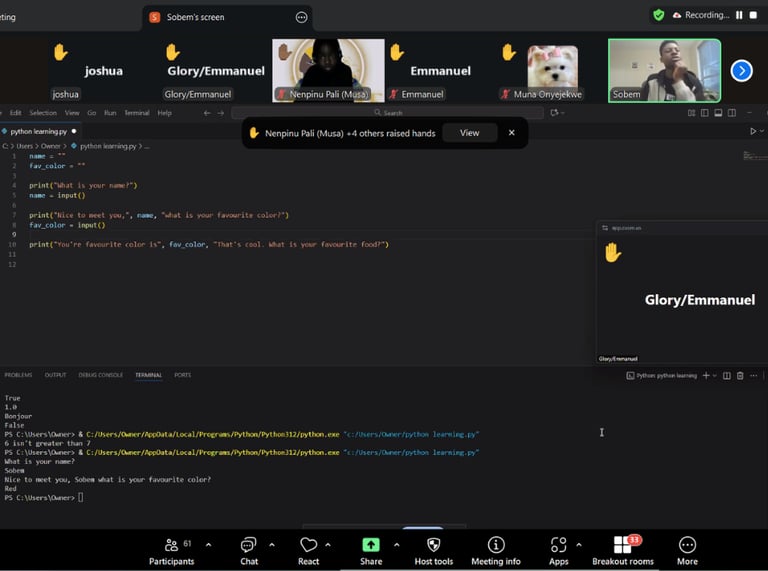The width and height of the screenshot is (768, 571).
Task: Expand Chat options arrow
Action: (272, 545)
